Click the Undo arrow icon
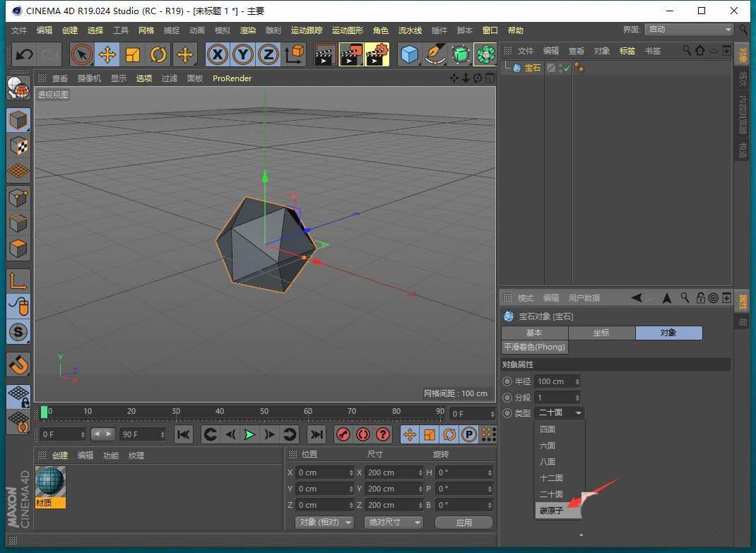The height and width of the screenshot is (553, 756). click(x=23, y=54)
